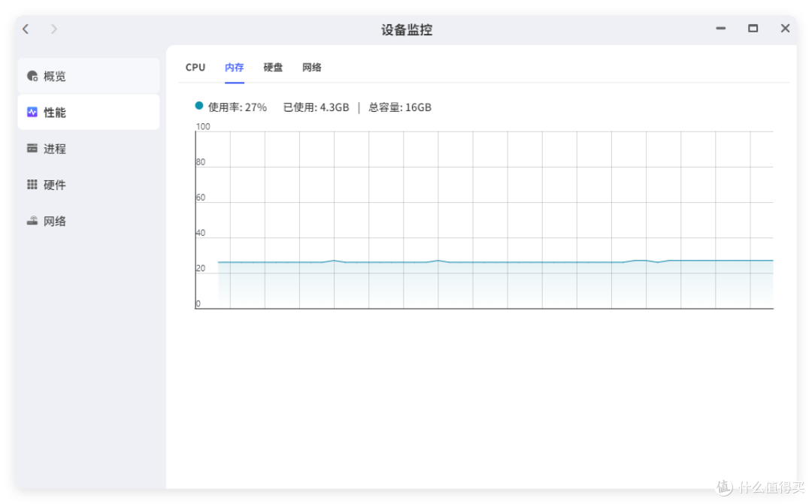
Task: Click the 80 axis label on chart
Action: [201, 162]
